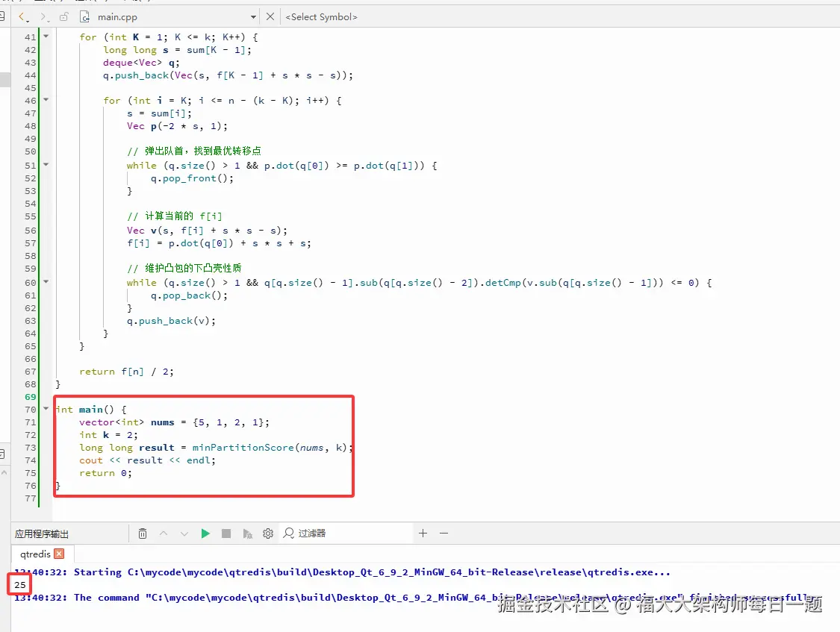Viewport: 840px width, 632px height.
Task: Open application output settings gear
Action: pyautogui.click(x=268, y=534)
